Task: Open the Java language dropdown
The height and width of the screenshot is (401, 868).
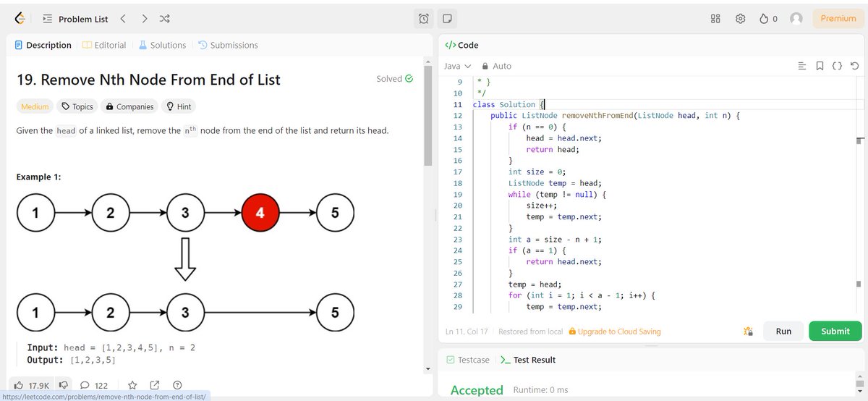Action: coord(457,66)
